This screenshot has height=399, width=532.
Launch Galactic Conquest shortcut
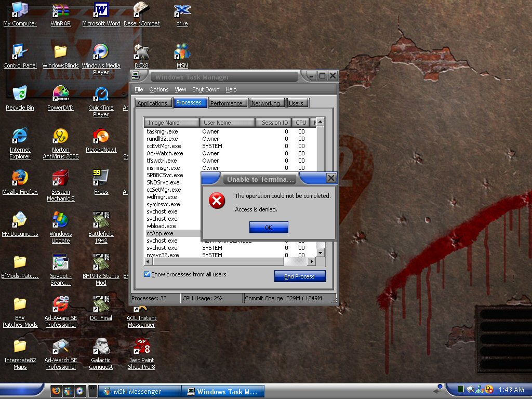point(101,353)
